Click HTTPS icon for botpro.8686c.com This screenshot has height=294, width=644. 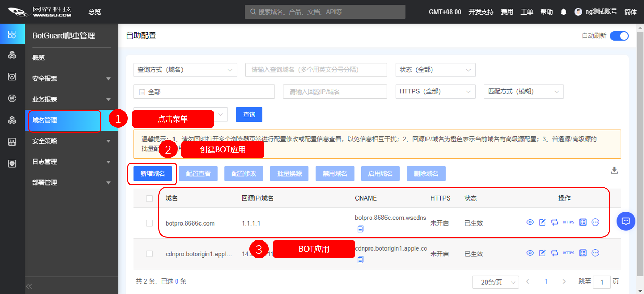point(568,222)
